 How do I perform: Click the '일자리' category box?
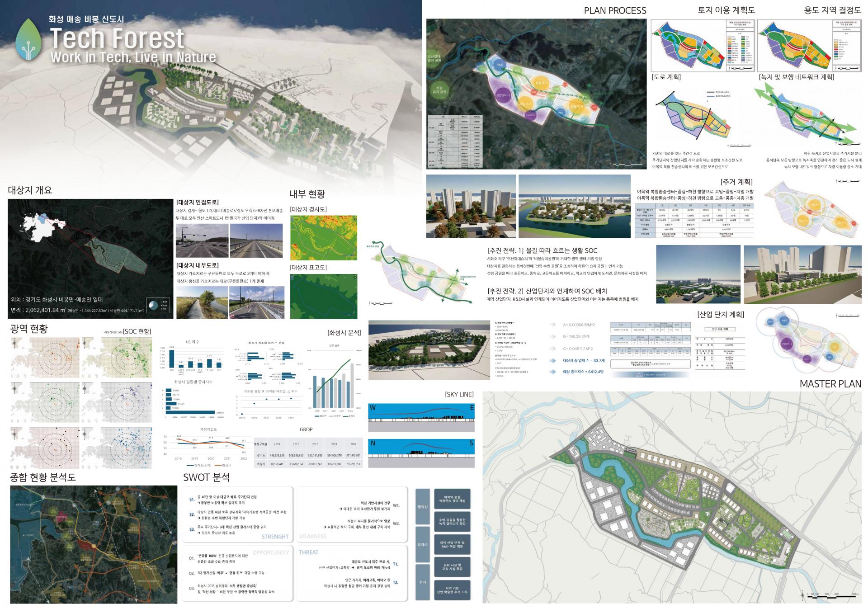coord(422,544)
